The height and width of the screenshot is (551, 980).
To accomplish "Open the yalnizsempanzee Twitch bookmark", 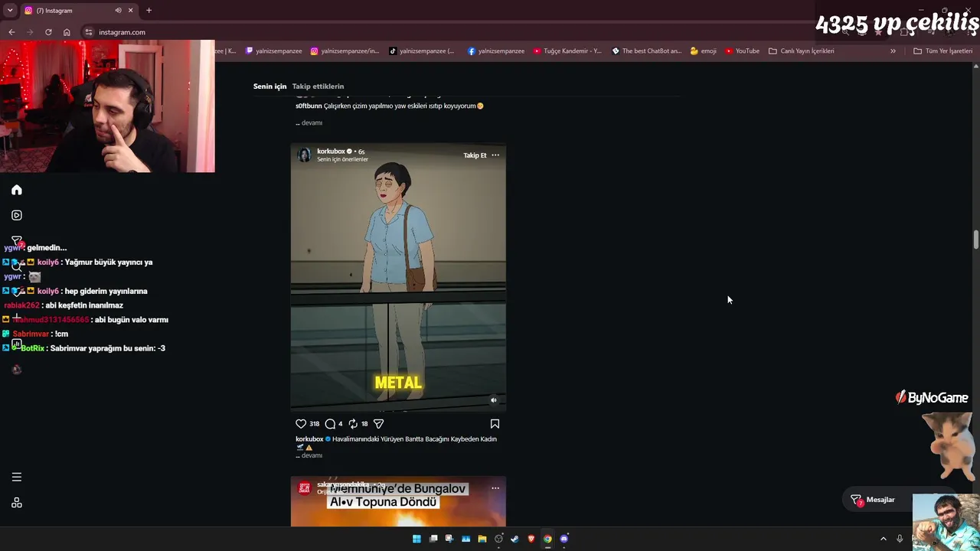I will pos(273,51).
